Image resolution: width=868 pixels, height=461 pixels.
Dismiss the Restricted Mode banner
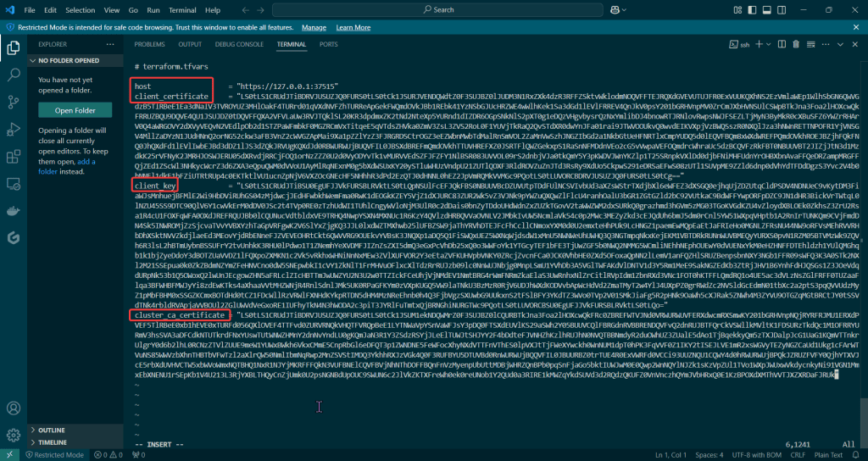pos(857,27)
